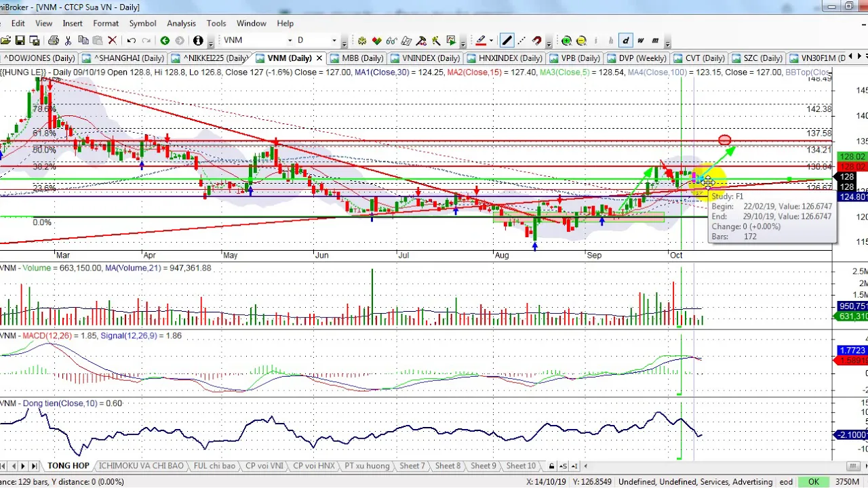The height and width of the screenshot is (488, 868).
Task: Toggle the sheet lock icon
Action: pos(551,466)
